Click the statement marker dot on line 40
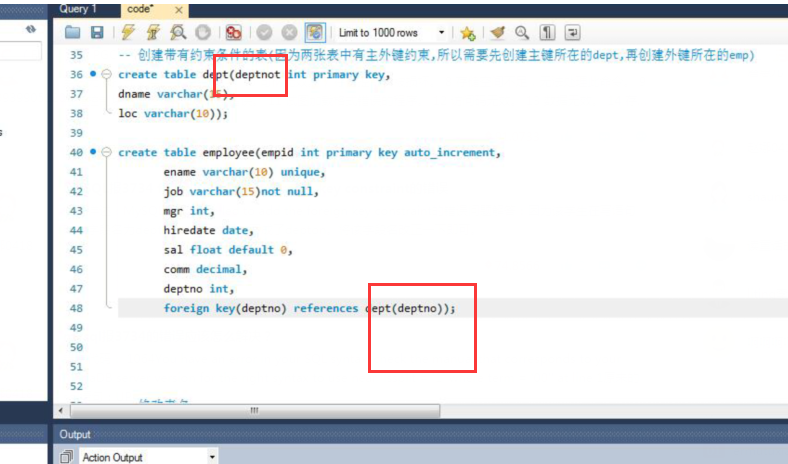The image size is (788, 464). click(93, 151)
